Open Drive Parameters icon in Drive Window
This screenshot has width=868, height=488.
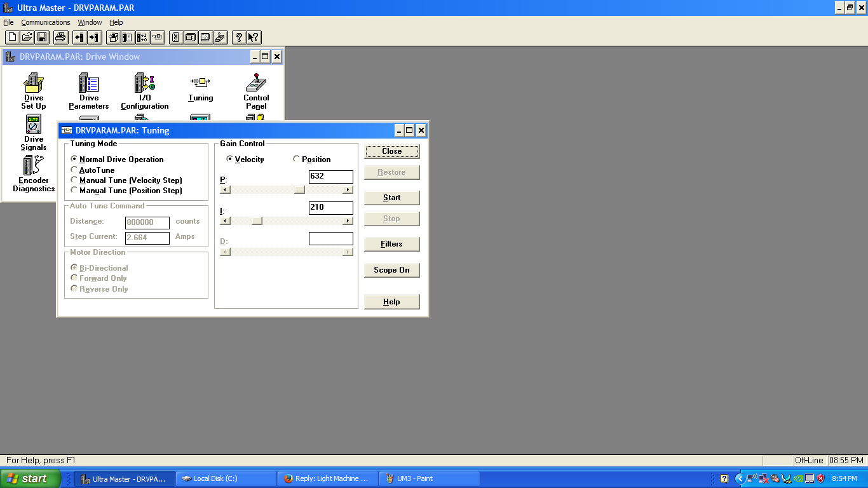pos(89,91)
